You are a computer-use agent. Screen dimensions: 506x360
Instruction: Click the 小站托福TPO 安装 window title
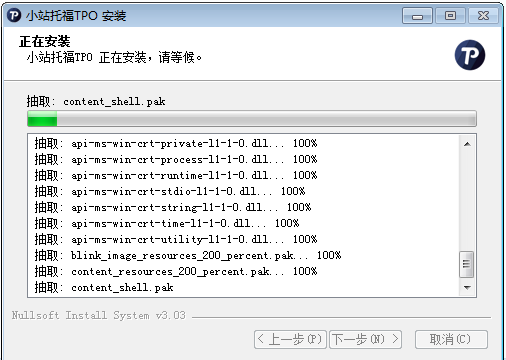pos(76,16)
